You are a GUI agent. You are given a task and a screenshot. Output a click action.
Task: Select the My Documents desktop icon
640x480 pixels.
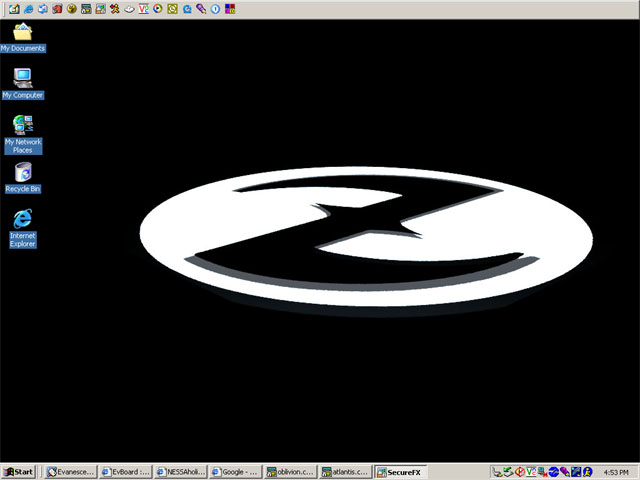[x=23, y=38]
